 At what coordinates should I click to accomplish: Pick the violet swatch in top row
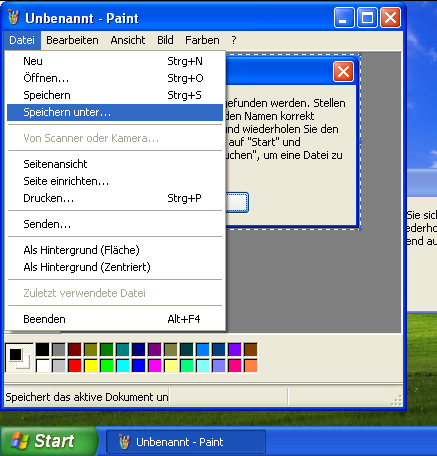(235, 350)
